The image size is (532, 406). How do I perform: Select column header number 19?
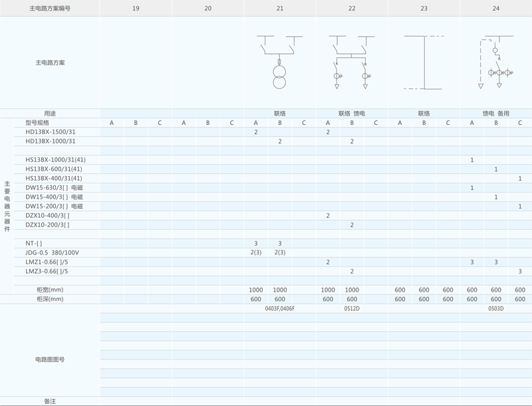(x=136, y=8)
